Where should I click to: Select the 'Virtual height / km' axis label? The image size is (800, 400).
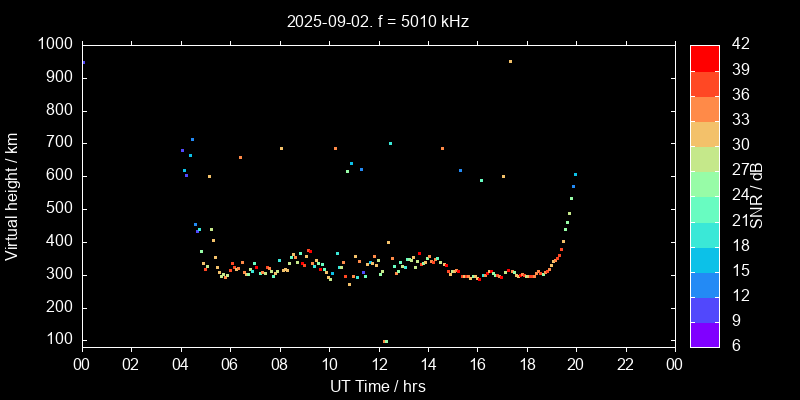[x=12, y=196]
